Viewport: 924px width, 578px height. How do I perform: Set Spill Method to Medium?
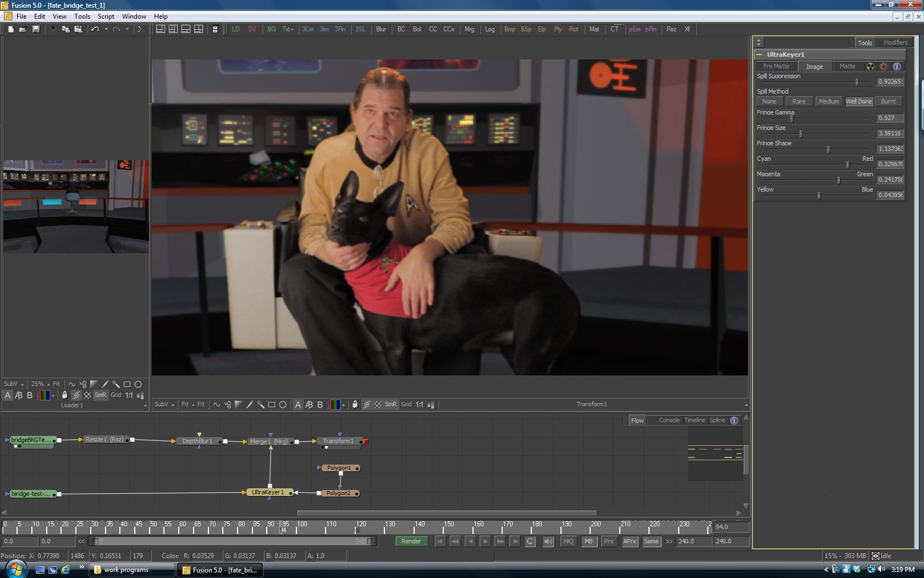pos(829,102)
